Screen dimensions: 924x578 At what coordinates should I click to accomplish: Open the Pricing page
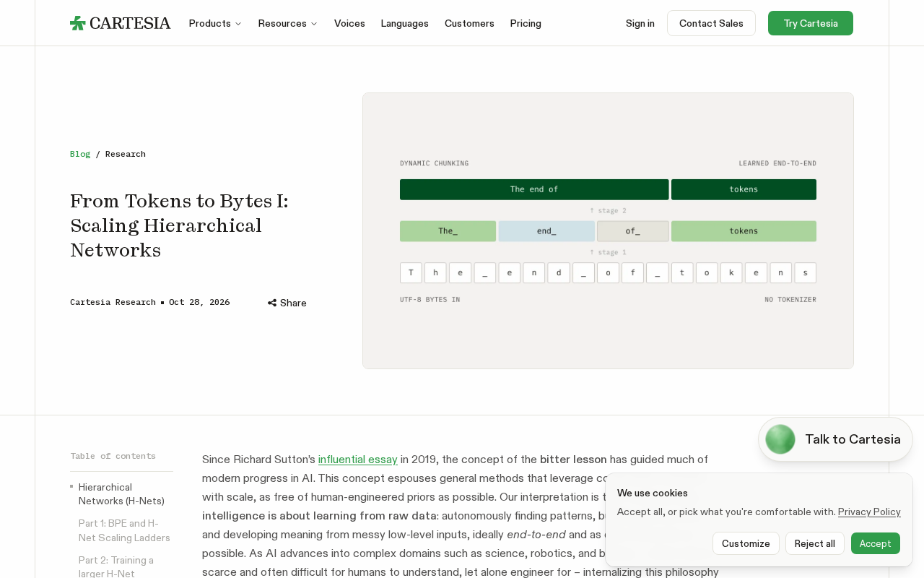526,23
